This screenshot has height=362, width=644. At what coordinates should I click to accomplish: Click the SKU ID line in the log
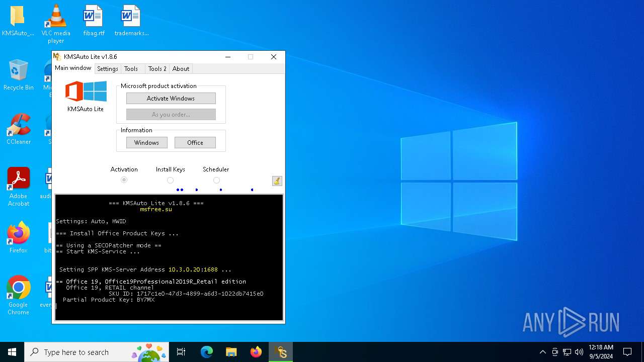[x=186, y=294]
